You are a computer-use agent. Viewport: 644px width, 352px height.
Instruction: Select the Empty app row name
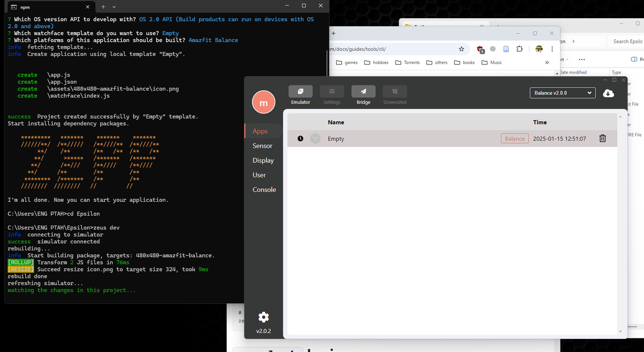(336, 139)
